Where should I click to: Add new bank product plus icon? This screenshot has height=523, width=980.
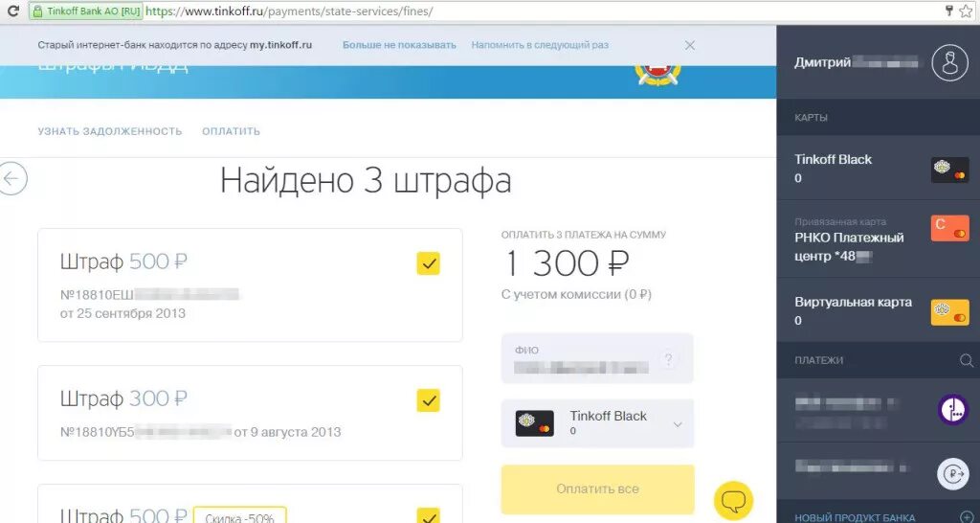click(967, 517)
